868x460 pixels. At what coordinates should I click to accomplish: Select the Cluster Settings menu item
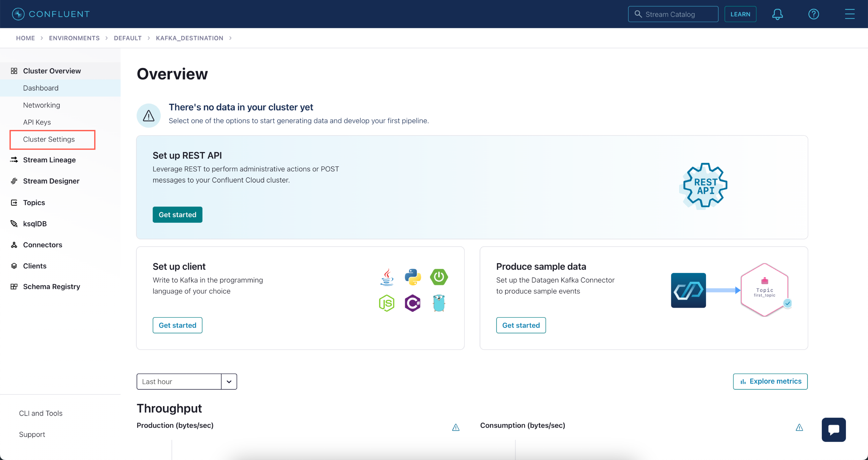49,139
